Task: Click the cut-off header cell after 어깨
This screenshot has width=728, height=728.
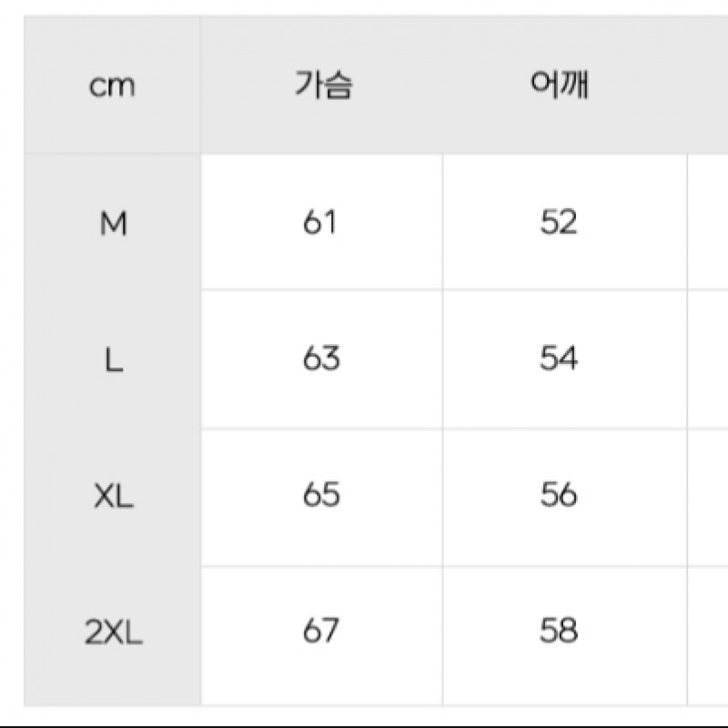Action: pyautogui.click(x=707, y=85)
